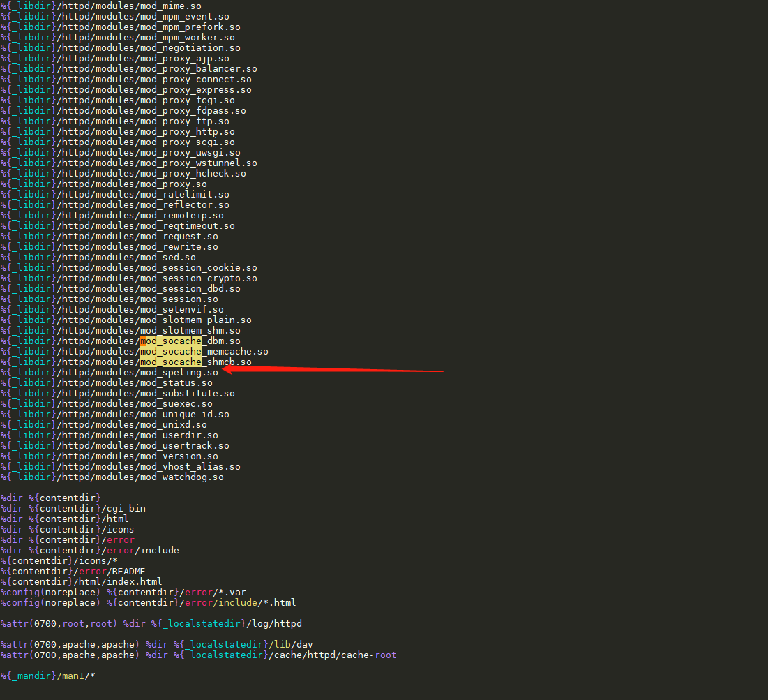Click the highlighted mod_socache_dbm.so match
This screenshot has height=700, width=768.
coord(171,341)
